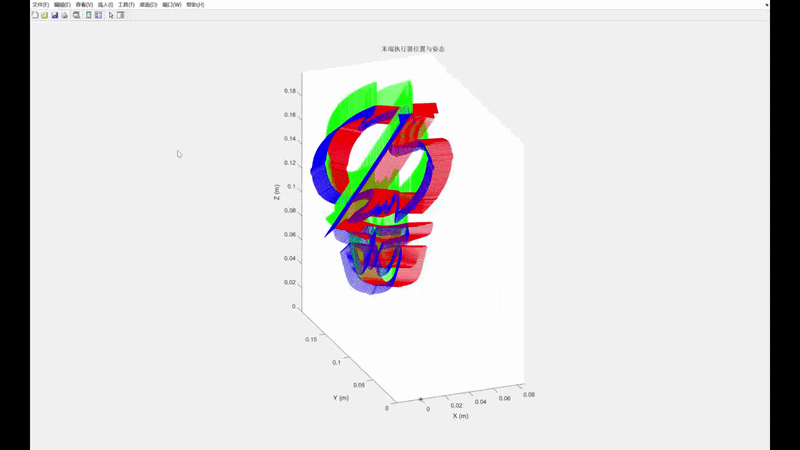Open the 文件(F) menu

[41, 5]
